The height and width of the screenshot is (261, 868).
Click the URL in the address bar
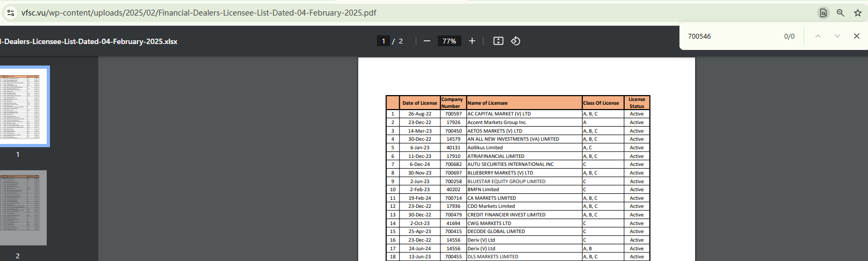[x=199, y=13]
